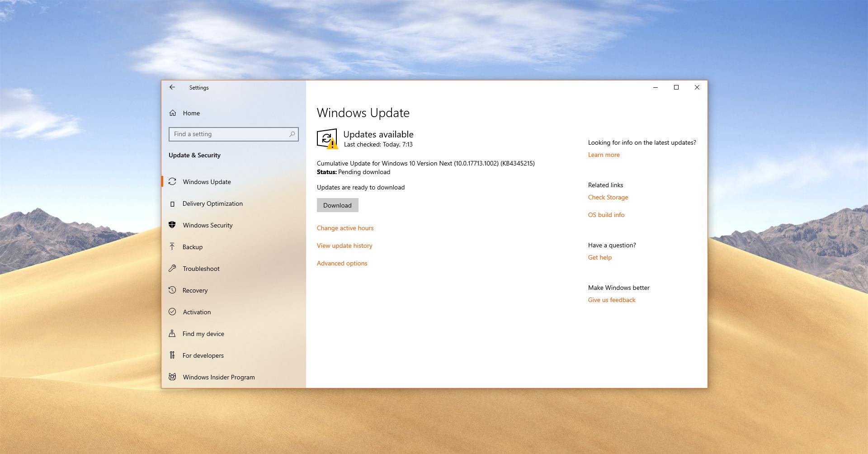
Task: Click the Troubleshoot wrench icon
Action: pos(172,268)
